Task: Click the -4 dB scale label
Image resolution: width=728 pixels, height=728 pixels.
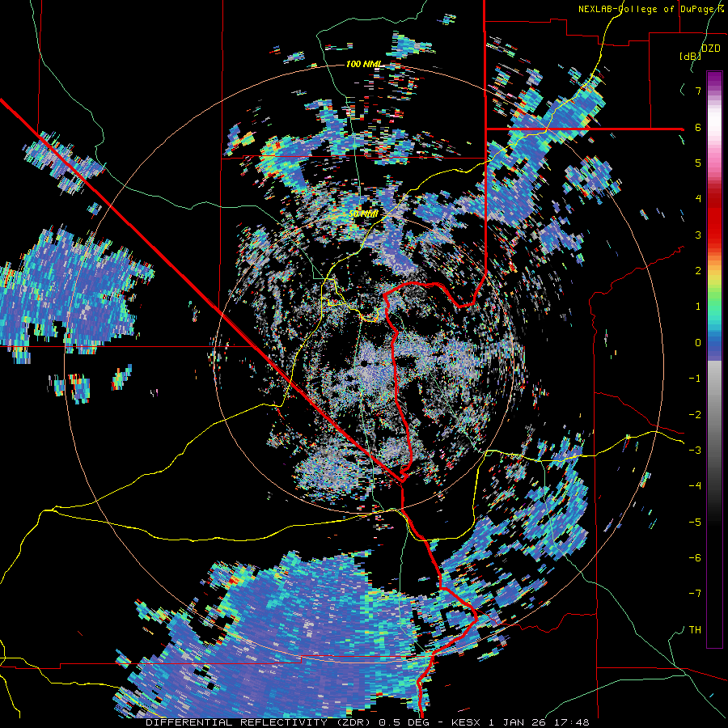Action: (695, 485)
